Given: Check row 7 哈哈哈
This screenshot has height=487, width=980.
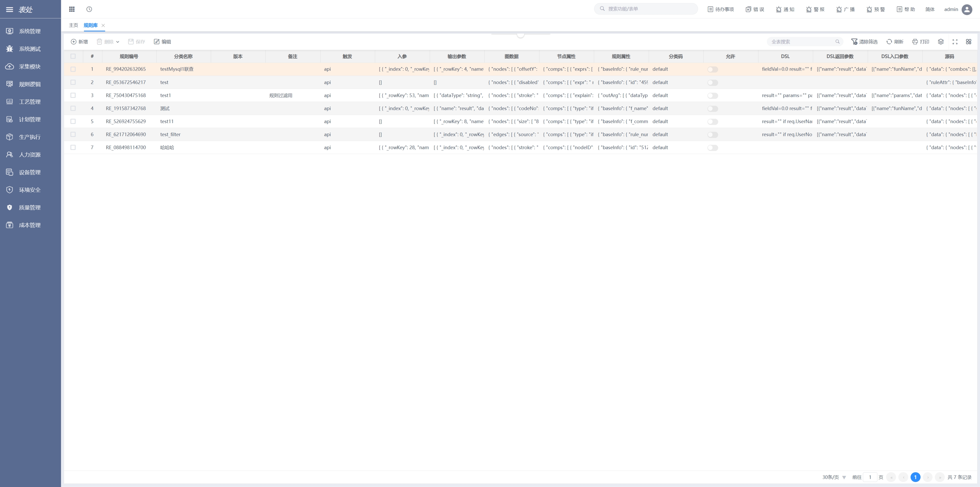Looking at the screenshot, I should point(73,147).
